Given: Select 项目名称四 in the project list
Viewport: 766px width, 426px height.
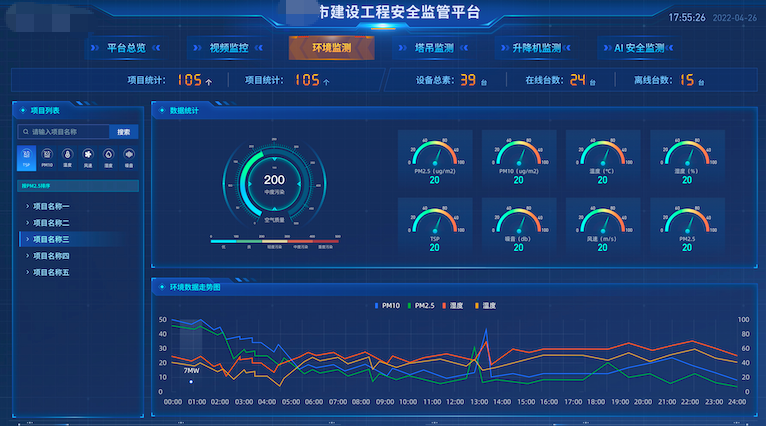Looking at the screenshot, I should [x=51, y=256].
